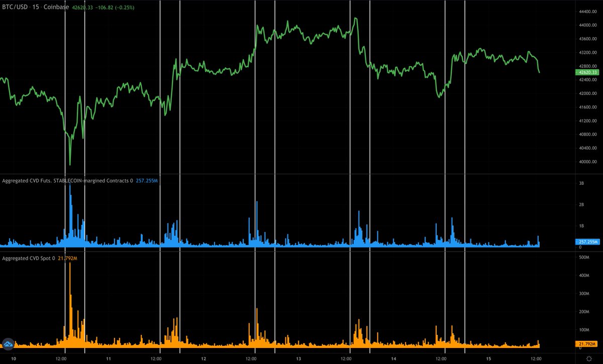Click the 42000.00 price axis label
Image resolution: width=603 pixels, height=364 pixels.
click(x=587, y=93)
